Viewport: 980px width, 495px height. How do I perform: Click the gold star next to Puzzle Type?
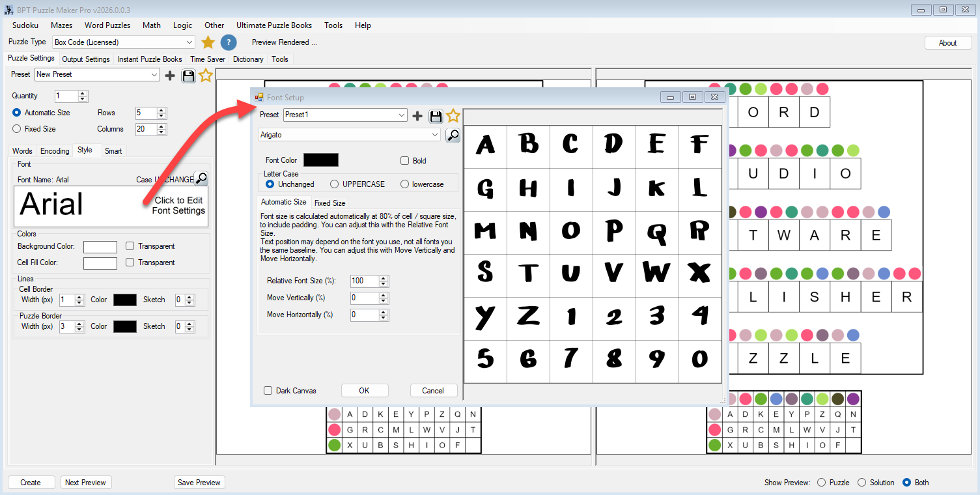208,42
